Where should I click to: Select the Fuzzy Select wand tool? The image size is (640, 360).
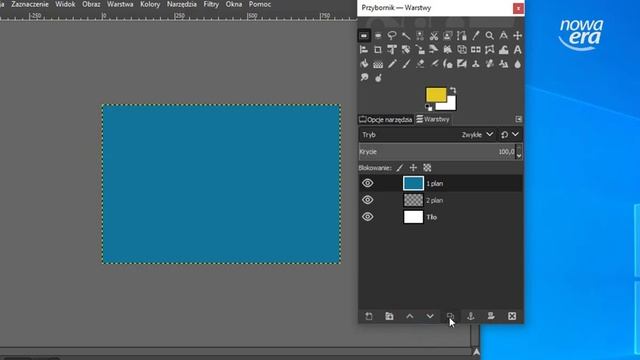click(406, 36)
